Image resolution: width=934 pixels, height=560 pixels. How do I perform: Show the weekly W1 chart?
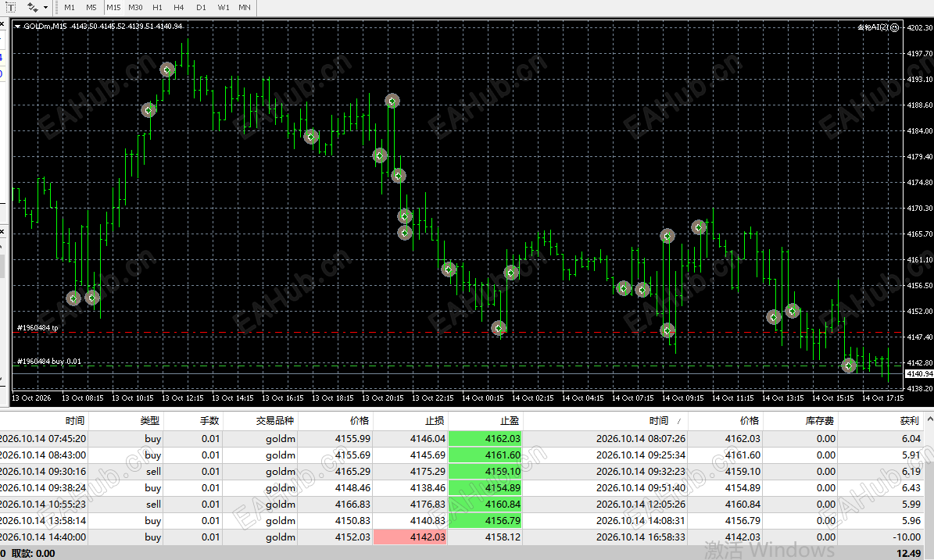coord(224,8)
